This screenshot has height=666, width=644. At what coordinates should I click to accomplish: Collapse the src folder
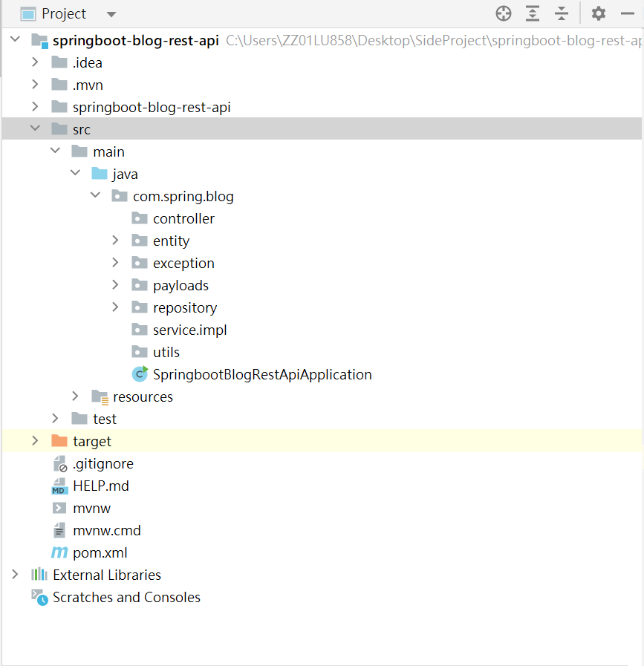tap(35, 128)
